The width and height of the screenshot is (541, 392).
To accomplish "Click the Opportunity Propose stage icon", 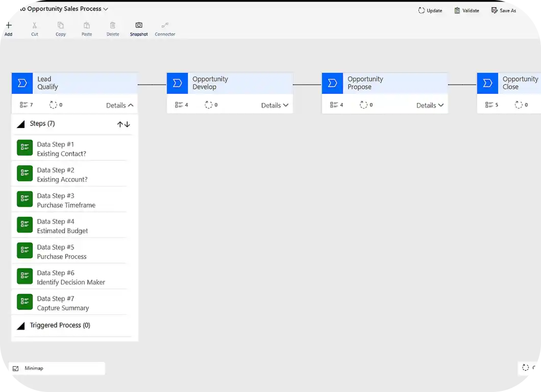I will click(x=332, y=83).
